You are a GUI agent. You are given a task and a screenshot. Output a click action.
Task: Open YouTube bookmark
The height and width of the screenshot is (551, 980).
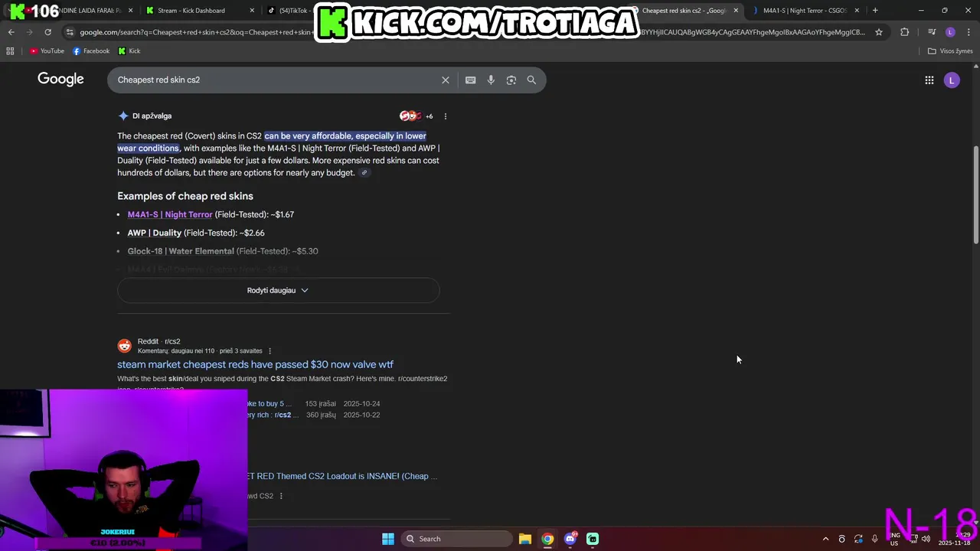47,51
